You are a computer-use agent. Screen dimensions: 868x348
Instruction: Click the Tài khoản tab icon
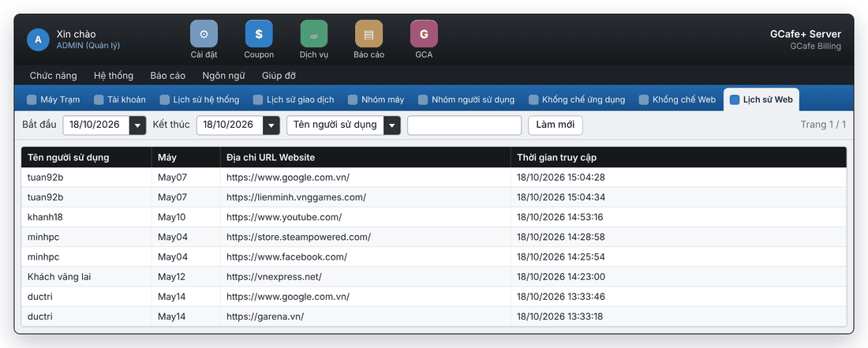[x=99, y=99]
